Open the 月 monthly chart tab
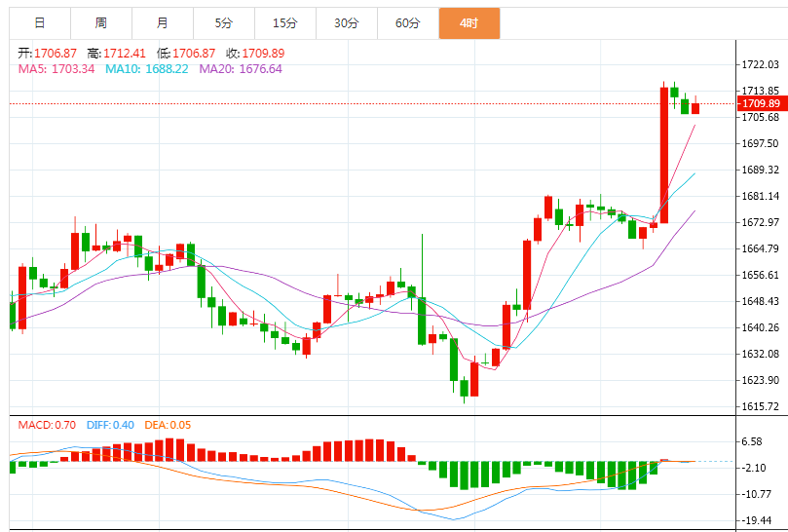Image resolution: width=788 pixels, height=532 pixels. pyautogui.click(x=162, y=23)
